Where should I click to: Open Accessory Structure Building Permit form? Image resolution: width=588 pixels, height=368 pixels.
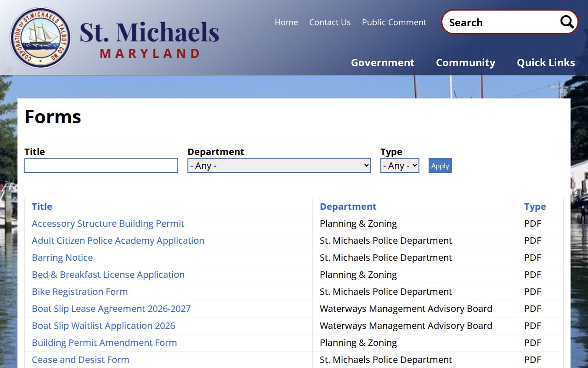point(108,224)
